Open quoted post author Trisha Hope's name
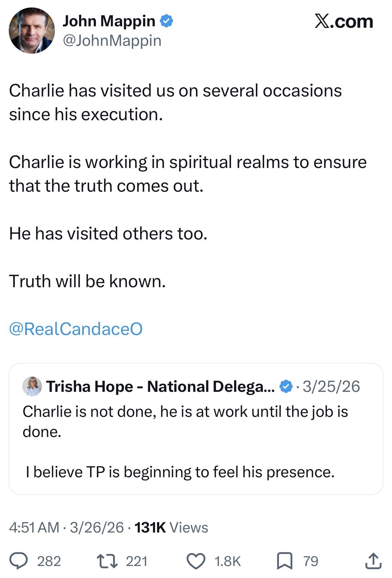 [x=161, y=387]
